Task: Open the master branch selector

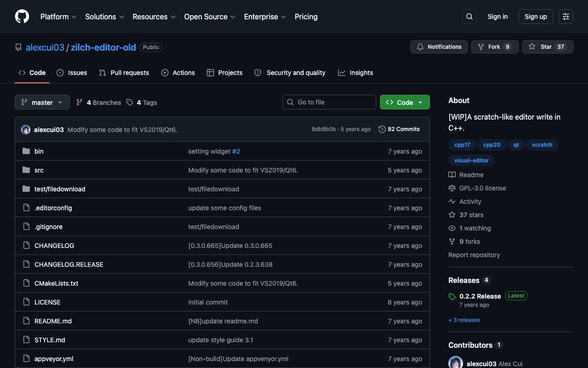Action: (x=42, y=102)
